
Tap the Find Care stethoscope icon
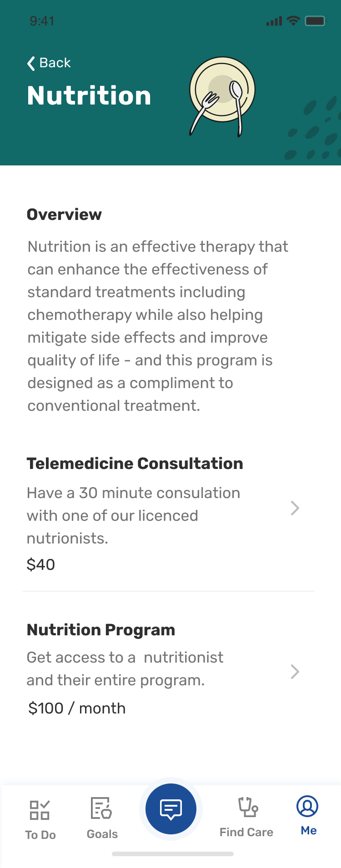point(248,807)
